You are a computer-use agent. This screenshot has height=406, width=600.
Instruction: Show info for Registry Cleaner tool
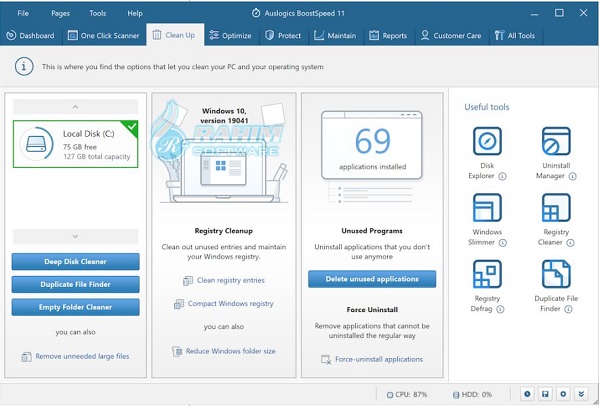coord(571,243)
